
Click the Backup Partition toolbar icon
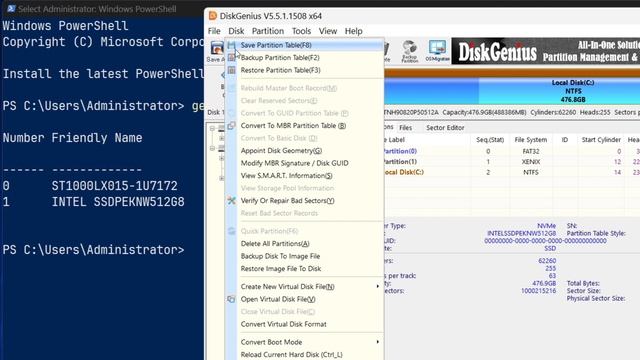(x=409, y=51)
